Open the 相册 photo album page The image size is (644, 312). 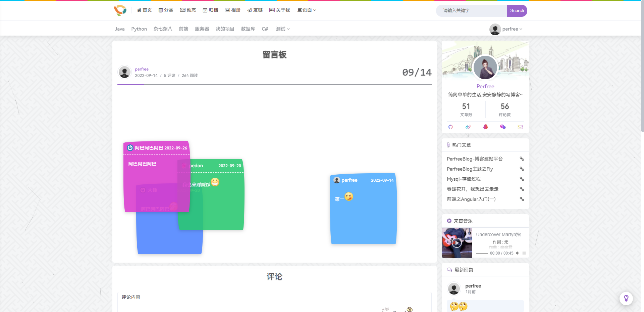click(x=233, y=10)
